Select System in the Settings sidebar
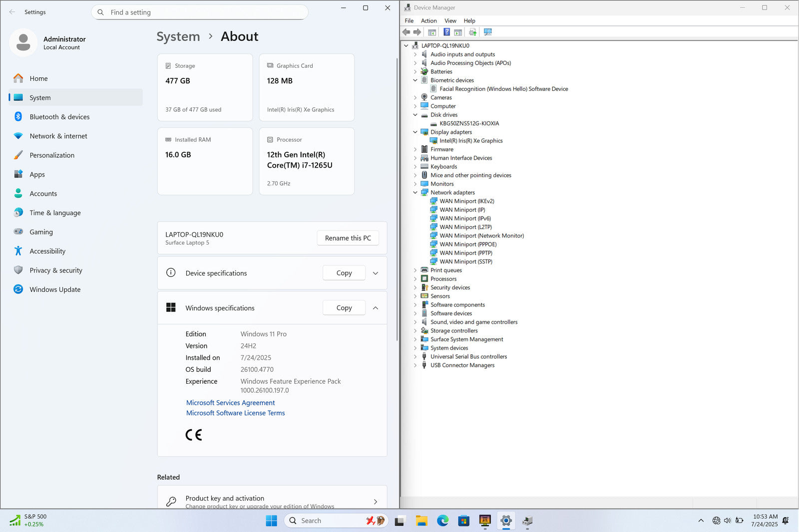Image resolution: width=799 pixels, height=532 pixels. 75,97
